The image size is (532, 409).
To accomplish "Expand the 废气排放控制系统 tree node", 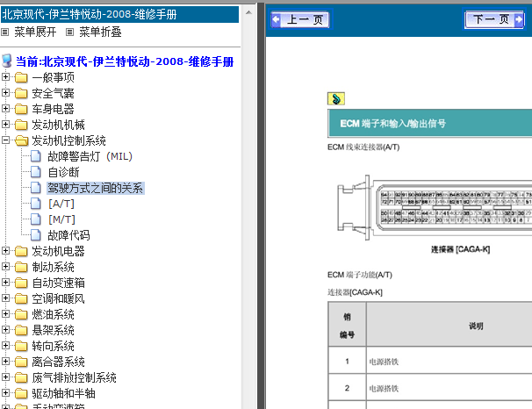I will (5, 377).
